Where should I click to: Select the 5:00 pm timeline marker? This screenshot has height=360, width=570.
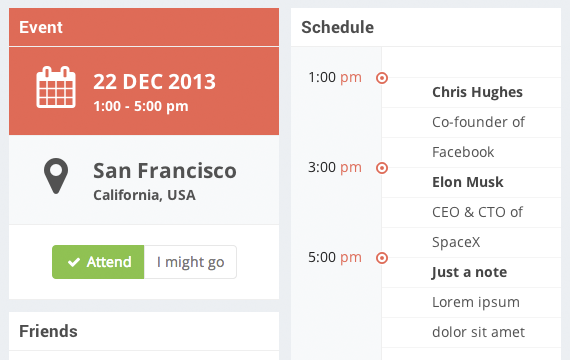382,258
